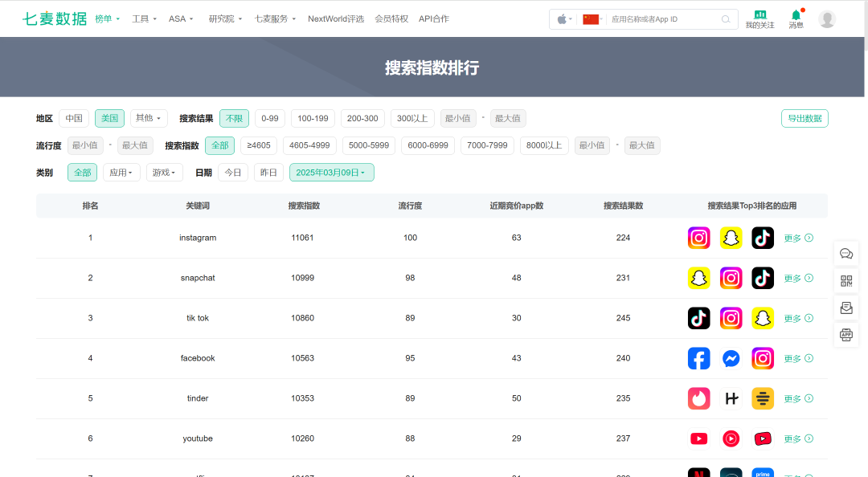868x477 pixels.
Task: Open the Messenger icon in the facebook row
Action: (x=731, y=359)
